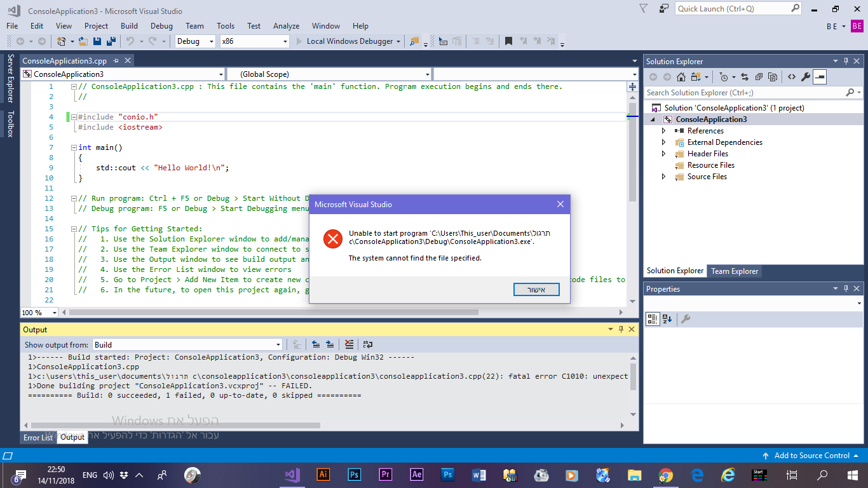The height and width of the screenshot is (488, 868).
Task: Click Property Pages wrench in Properties panel
Action: (685, 319)
